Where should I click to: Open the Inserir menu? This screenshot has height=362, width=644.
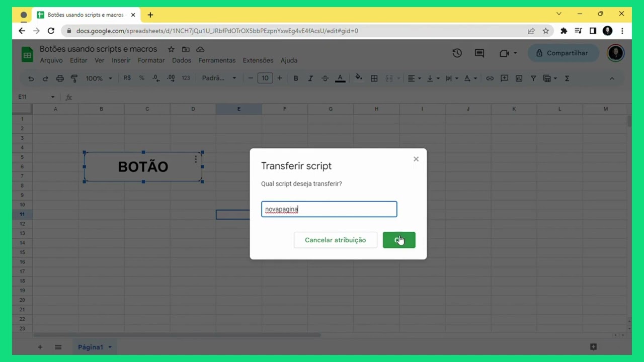pyautogui.click(x=121, y=60)
